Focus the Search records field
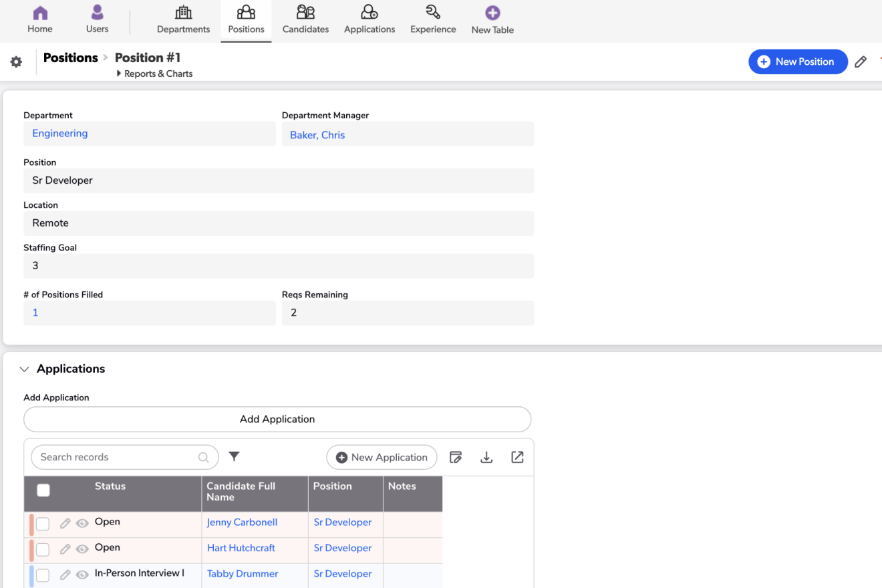 tap(117, 457)
